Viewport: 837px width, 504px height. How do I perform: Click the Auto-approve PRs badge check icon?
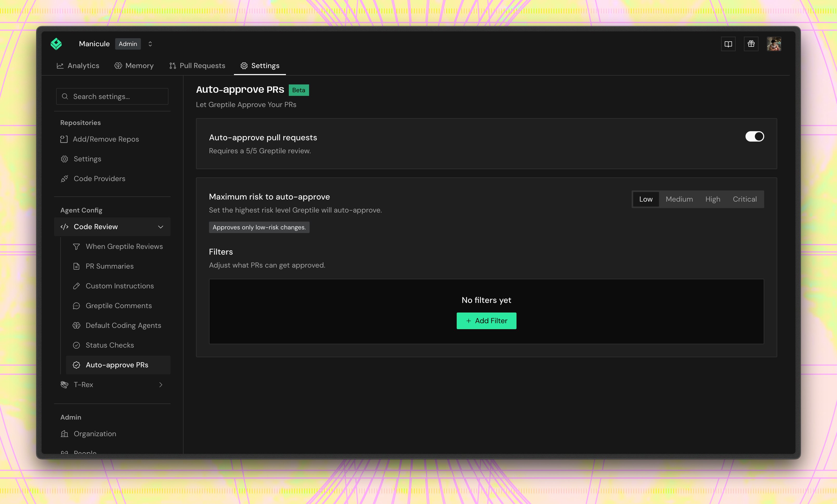(76, 365)
